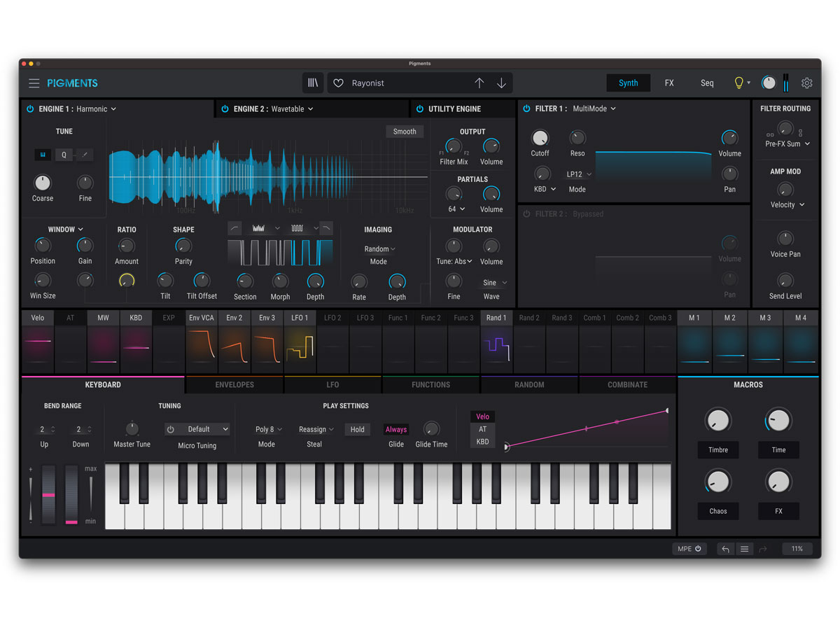Enable bypassed Filter 2 power button

click(x=527, y=214)
